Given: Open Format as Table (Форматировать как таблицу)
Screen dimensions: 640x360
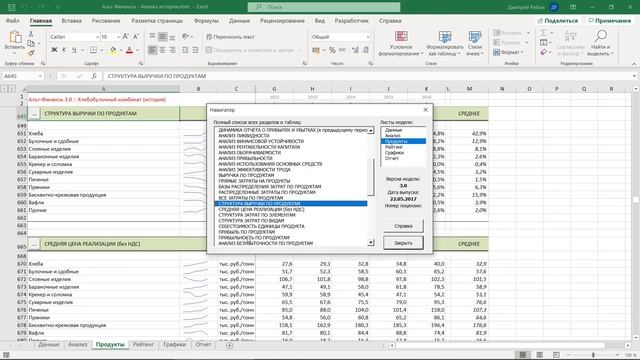Looking at the screenshot, I should 444,44.
